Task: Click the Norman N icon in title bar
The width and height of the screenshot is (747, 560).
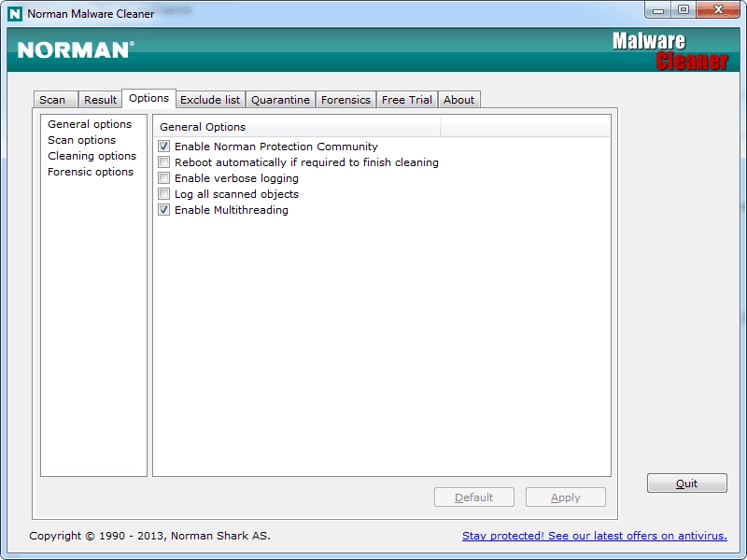Action: pos(15,14)
